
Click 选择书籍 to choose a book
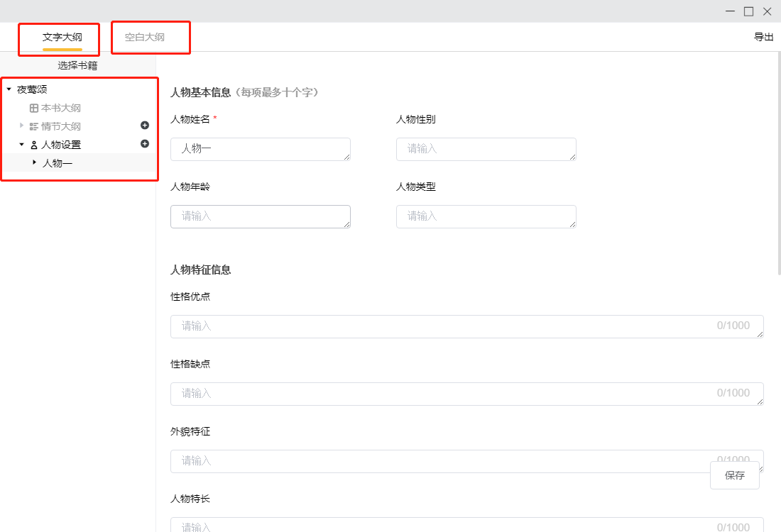point(77,66)
